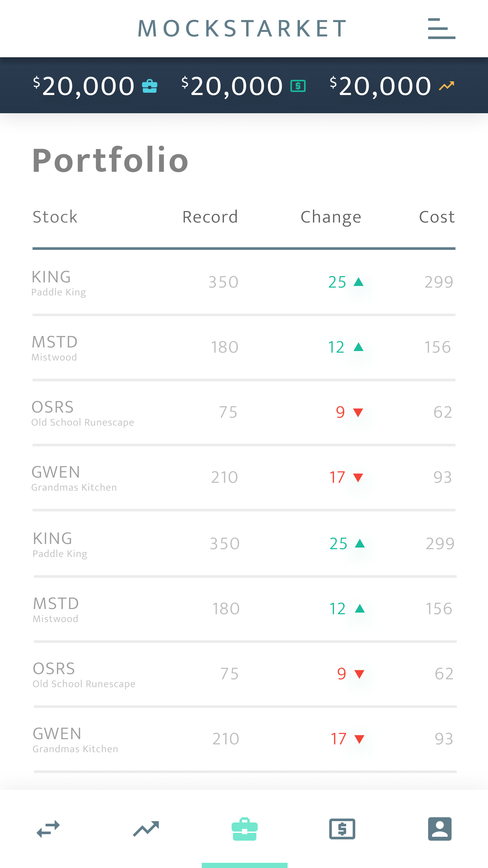
Task: Sort by the Change column header
Action: (331, 217)
